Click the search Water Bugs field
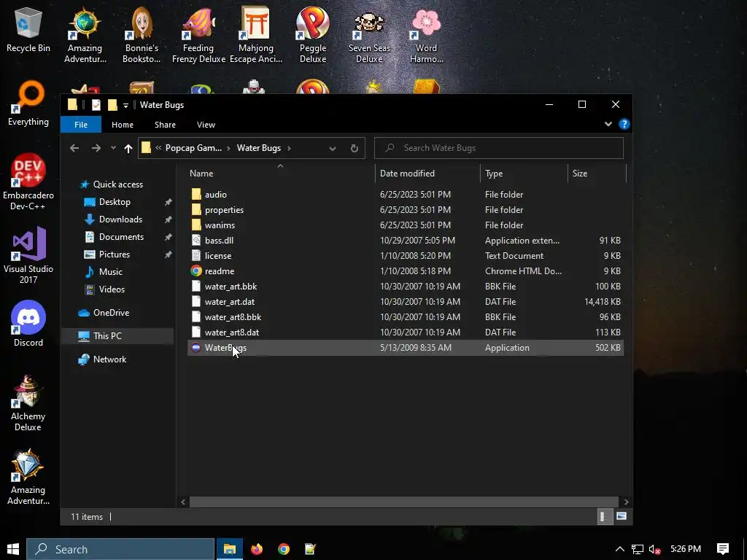The image size is (747, 560). point(499,148)
